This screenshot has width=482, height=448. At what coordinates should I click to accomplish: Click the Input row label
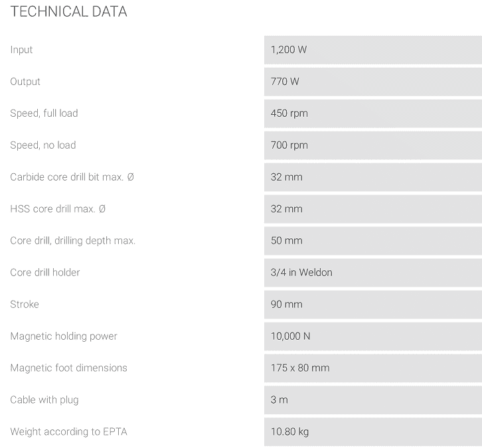tap(21, 50)
